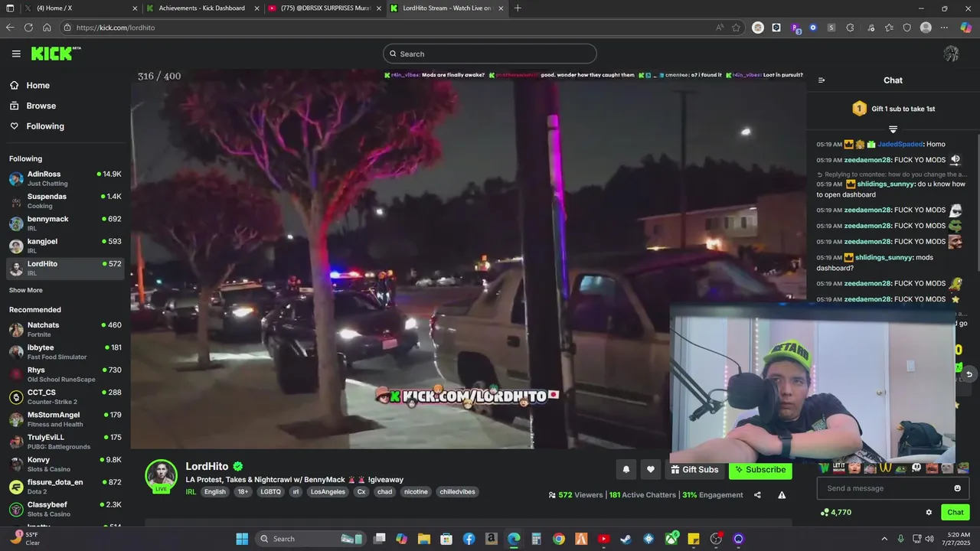Go to browser home page
This screenshot has height=551, width=980.
[x=47, y=28]
